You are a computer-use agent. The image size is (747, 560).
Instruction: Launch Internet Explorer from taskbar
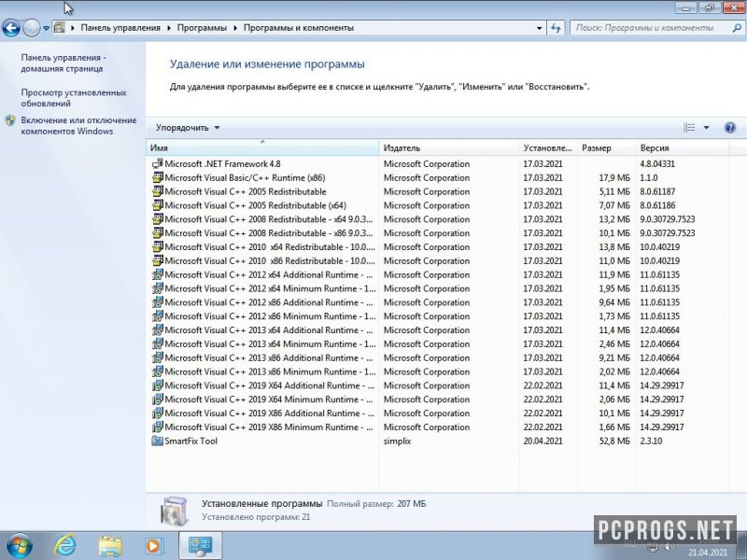pos(64,545)
